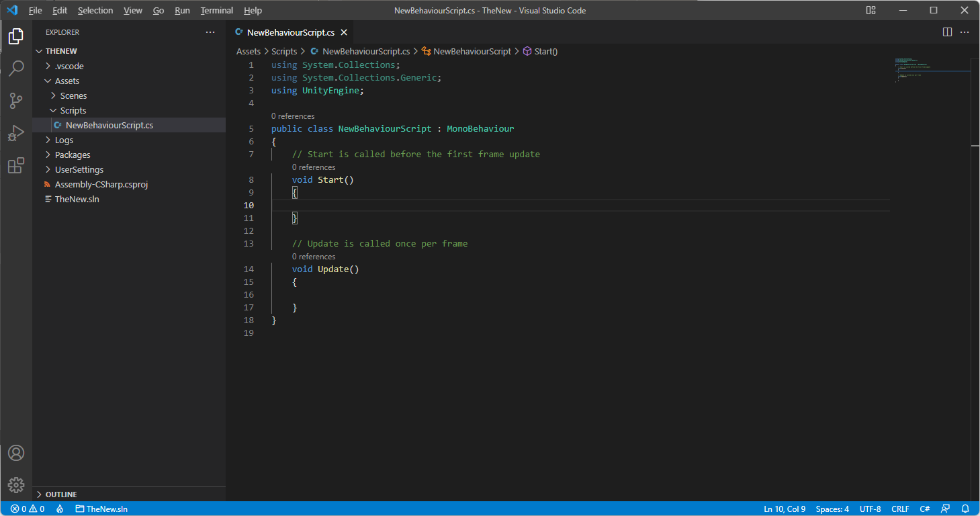Open Assembly-CSharp.csproj in explorer
Image resolution: width=980 pixels, height=516 pixels.
click(x=129, y=184)
